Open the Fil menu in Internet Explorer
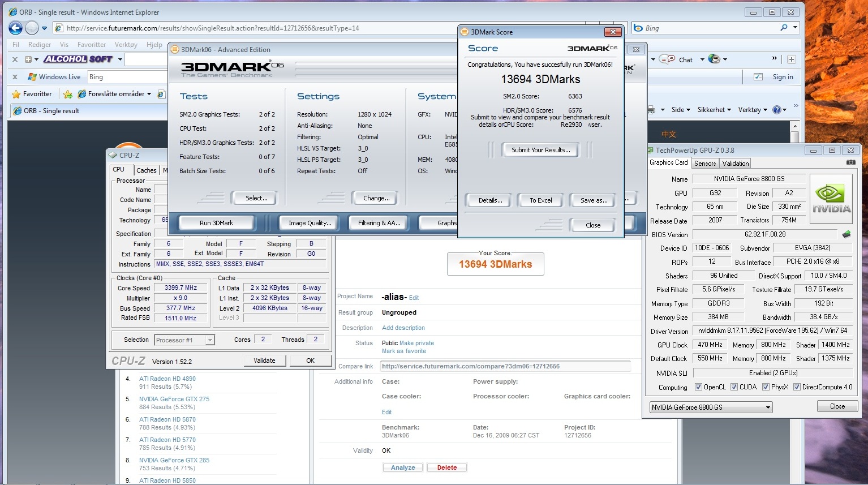Screen dimensions: 868x485 [16, 45]
